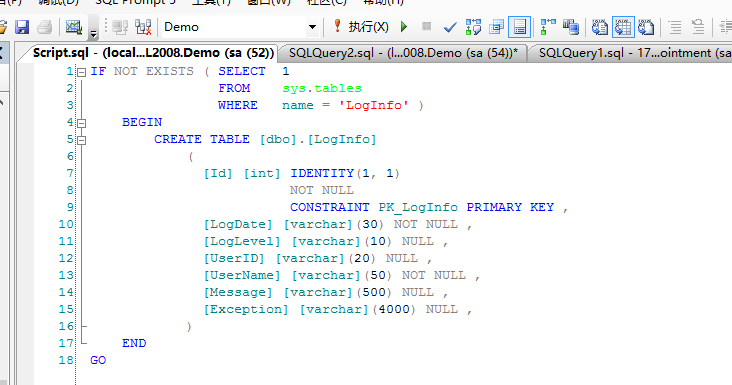Switch output to Results to Grid

click(x=623, y=27)
